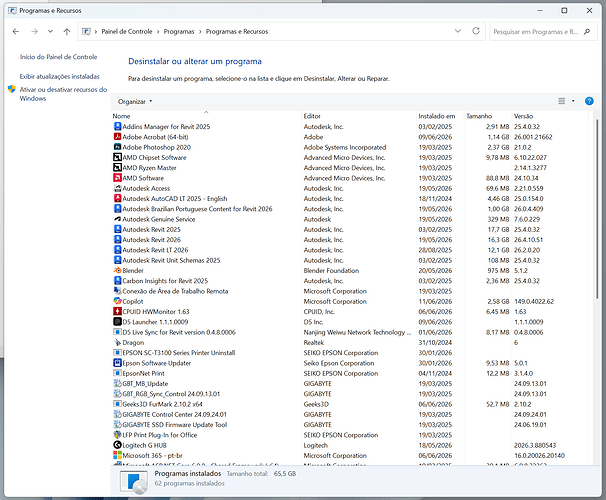
Task: Select EpsonNet Print row
Action: pyautogui.click(x=351, y=373)
